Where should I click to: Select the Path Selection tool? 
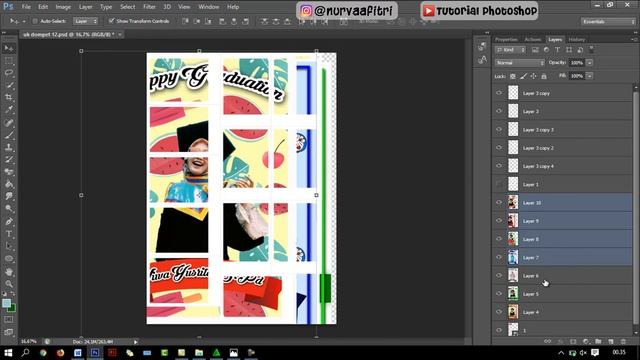[9, 246]
